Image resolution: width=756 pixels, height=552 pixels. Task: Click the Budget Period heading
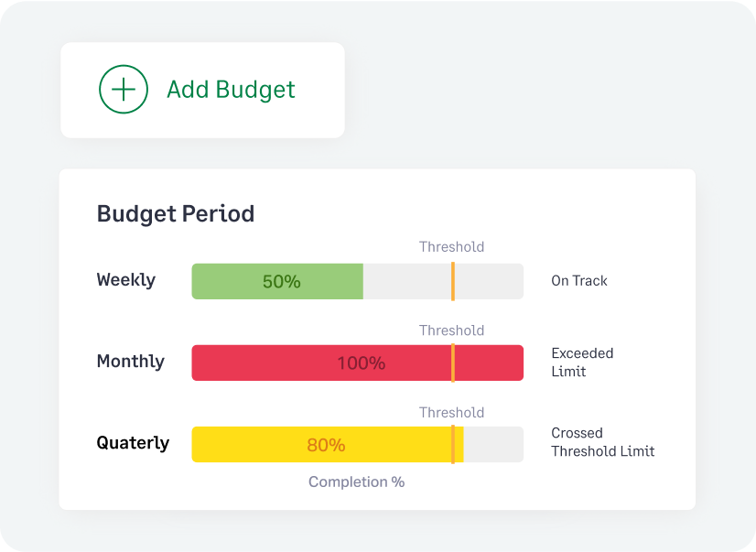pos(175,213)
